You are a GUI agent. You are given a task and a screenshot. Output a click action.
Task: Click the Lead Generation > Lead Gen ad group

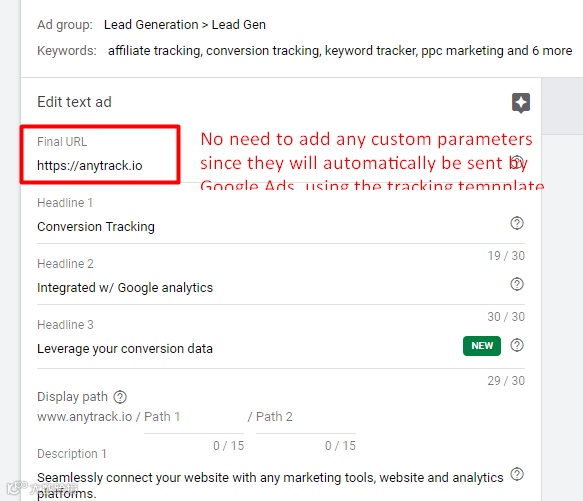point(185,25)
